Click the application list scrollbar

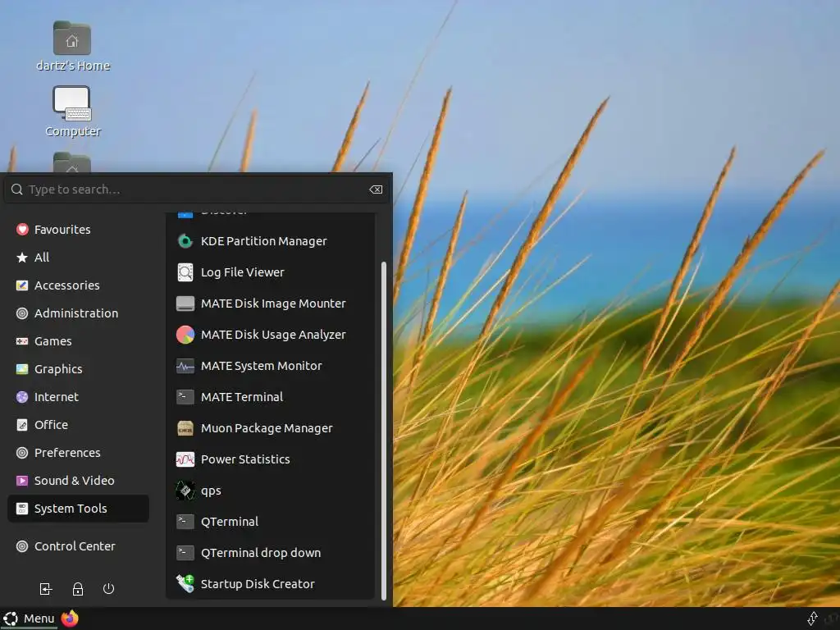384,431
